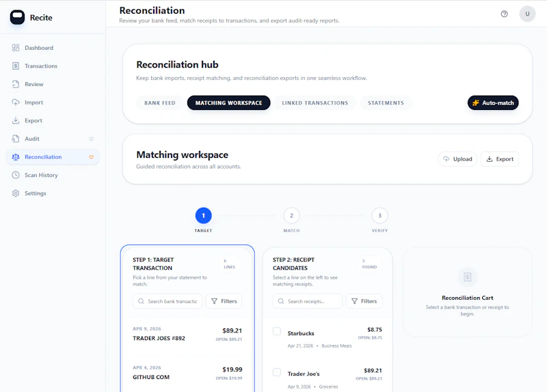
Task: Click the $89.21 amount on TRADER JOES #892
Action: pyautogui.click(x=232, y=331)
